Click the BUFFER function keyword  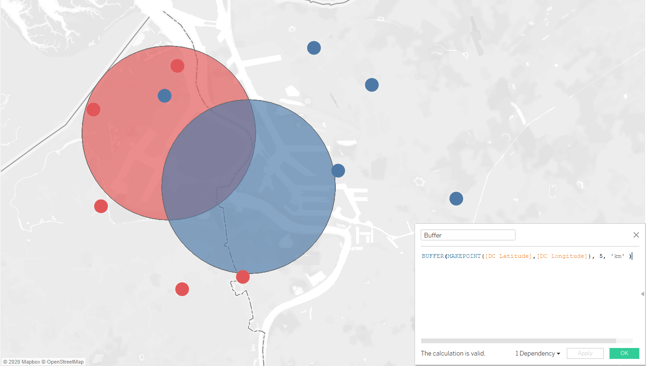[x=433, y=256]
